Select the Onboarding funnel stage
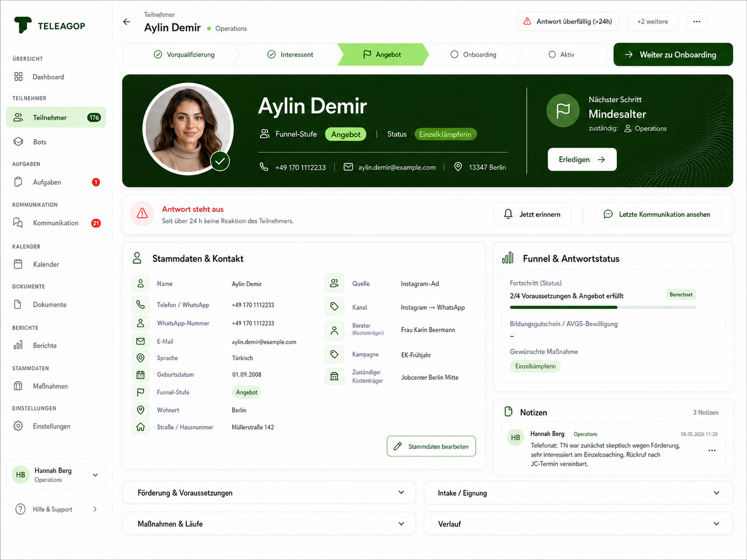 [474, 55]
